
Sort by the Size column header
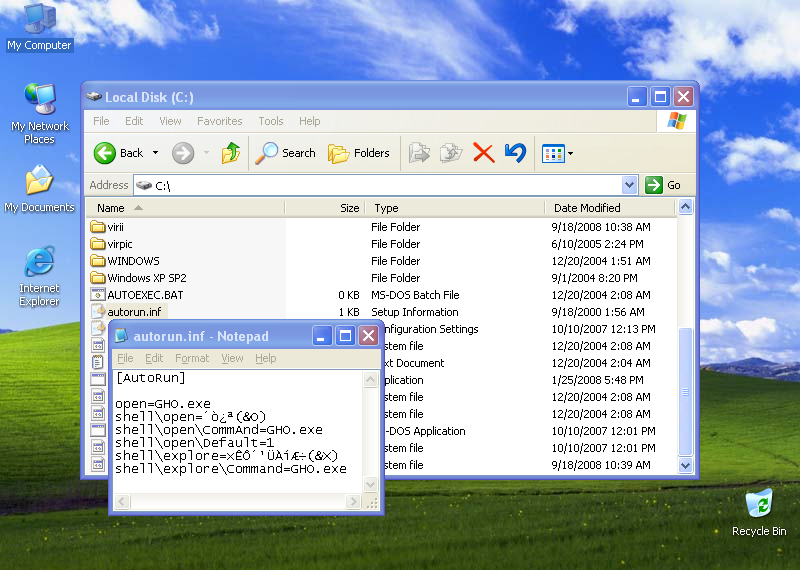(325, 208)
